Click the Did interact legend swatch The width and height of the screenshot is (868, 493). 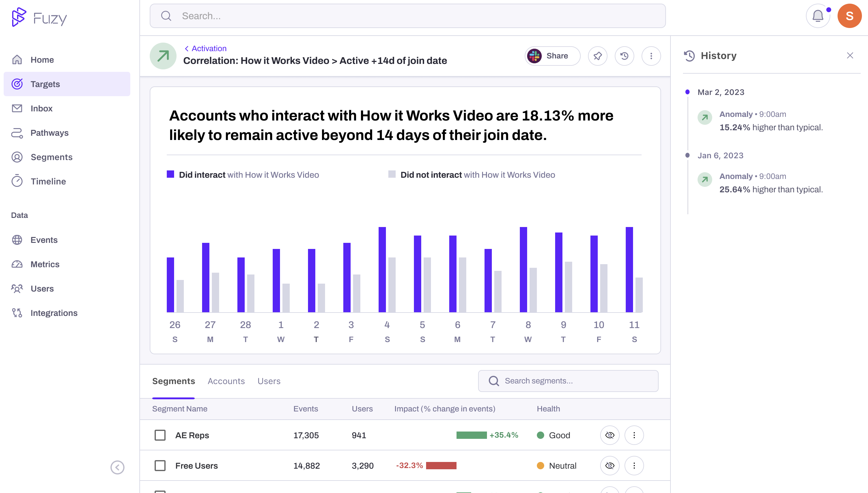(170, 174)
